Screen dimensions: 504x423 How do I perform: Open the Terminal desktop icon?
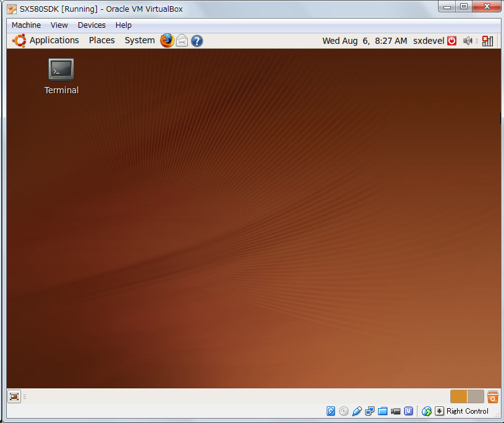[x=61, y=77]
